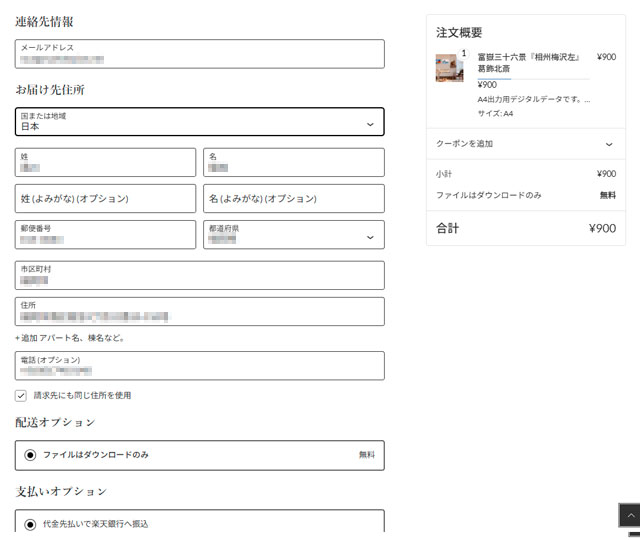Expand the add coupon section
This screenshot has height=540, width=640.
pos(525,144)
